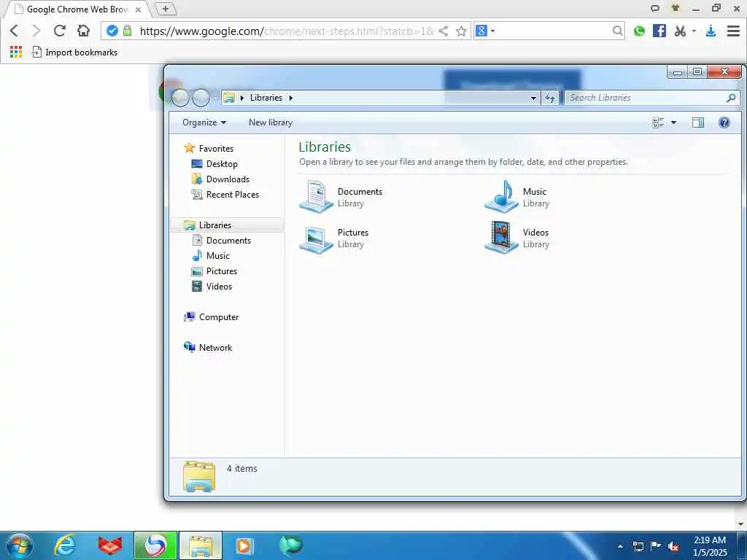747x560 pixels.
Task: Open the browser home page
Action: tap(83, 31)
